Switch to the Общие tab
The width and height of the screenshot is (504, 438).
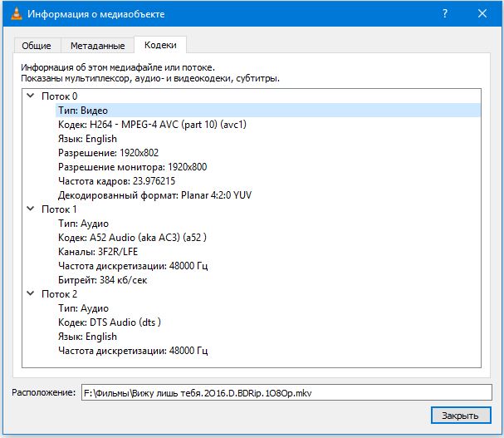(x=37, y=46)
